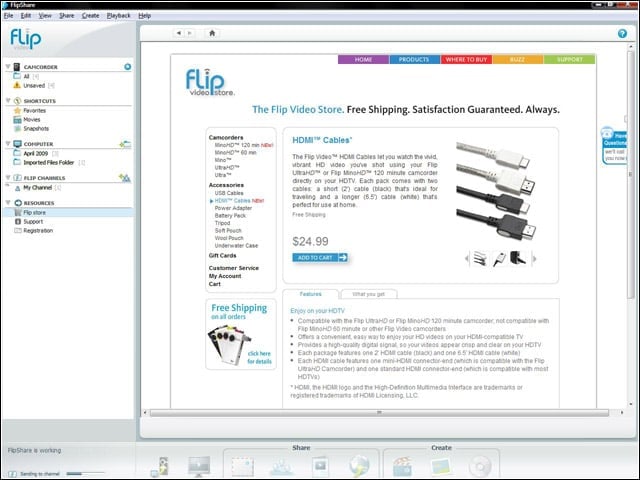Collapse the Resources section
The width and height of the screenshot is (640, 480).
[x=8, y=202]
